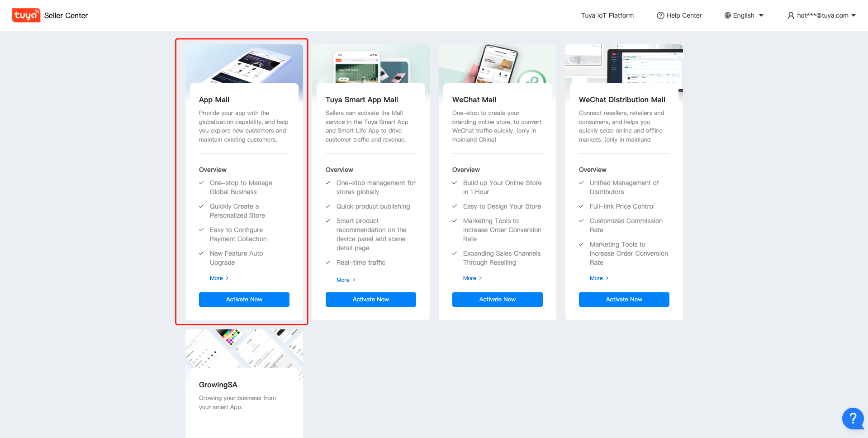Screen dimensions: 868x438
Task: Activate Now for App Mall
Action: point(244,299)
